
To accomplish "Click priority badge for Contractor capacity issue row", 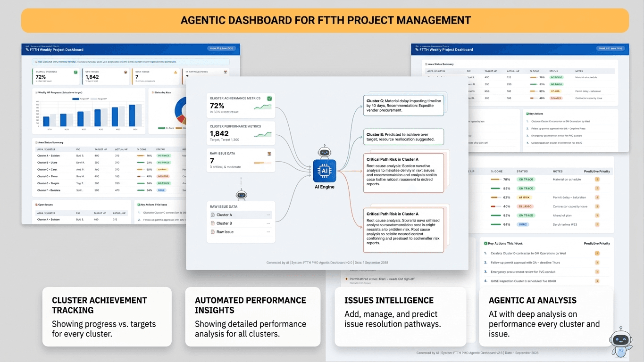I will tap(597, 206).
